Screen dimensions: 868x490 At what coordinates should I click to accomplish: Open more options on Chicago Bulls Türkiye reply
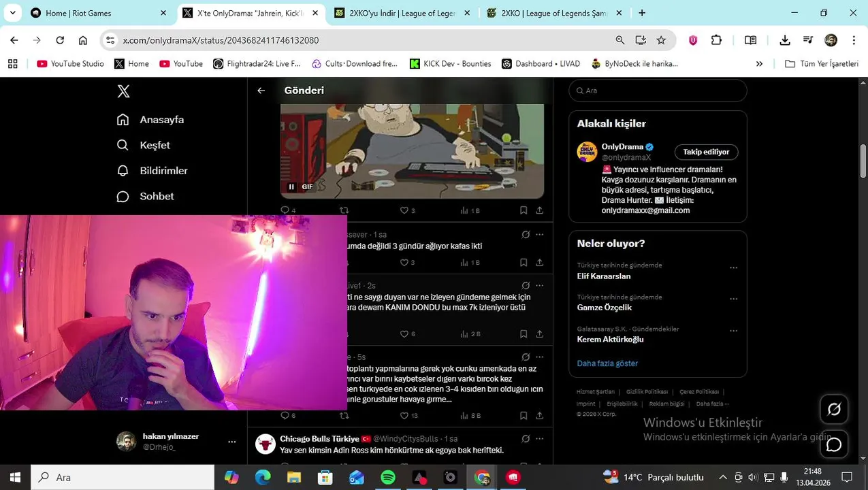pos(540,439)
